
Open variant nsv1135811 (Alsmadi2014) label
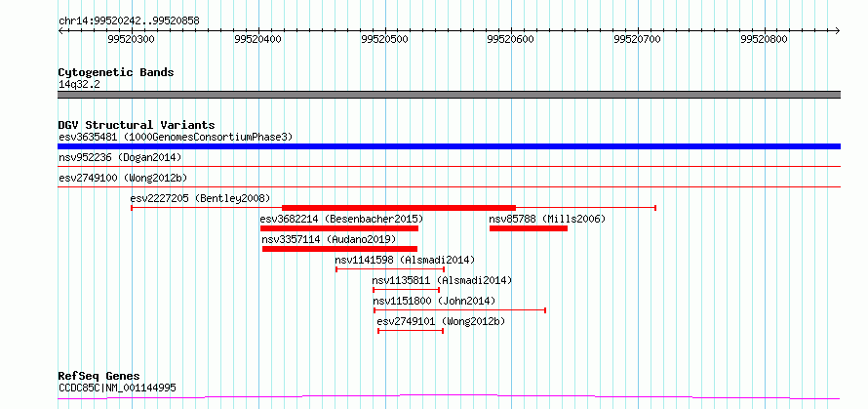[443, 280]
